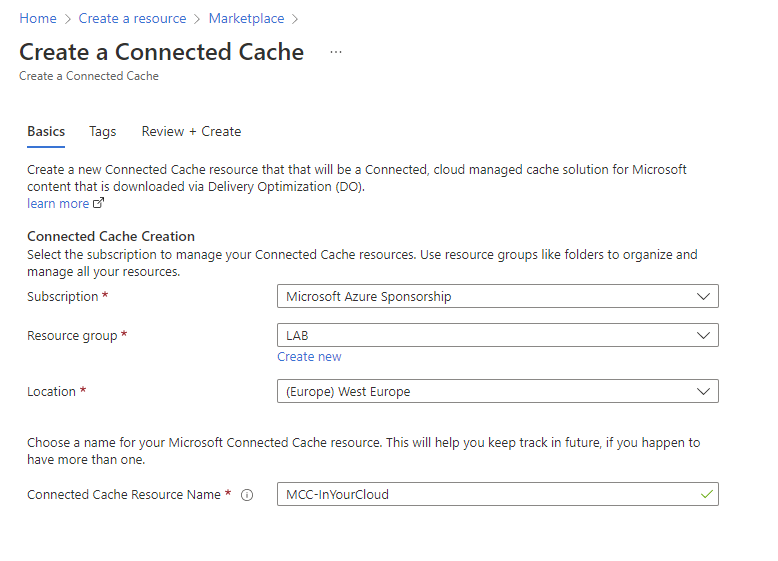Select the Basics tab
778x561 pixels.
(46, 131)
